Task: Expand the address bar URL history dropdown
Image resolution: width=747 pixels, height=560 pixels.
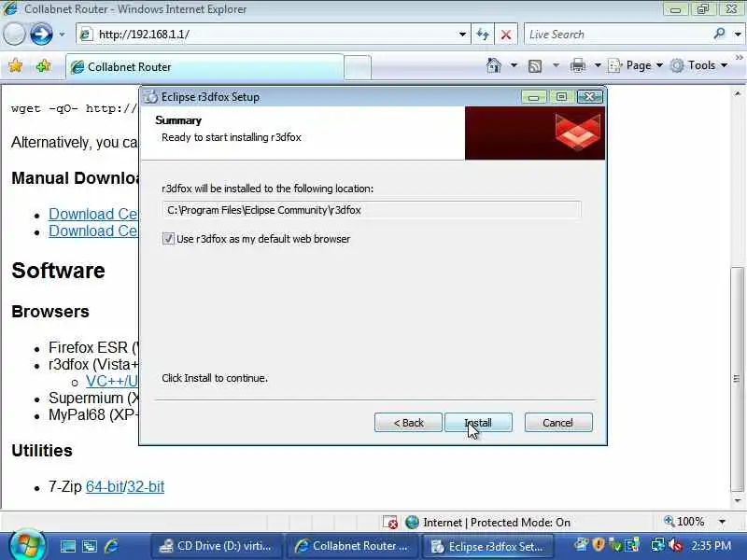Action: [462, 35]
